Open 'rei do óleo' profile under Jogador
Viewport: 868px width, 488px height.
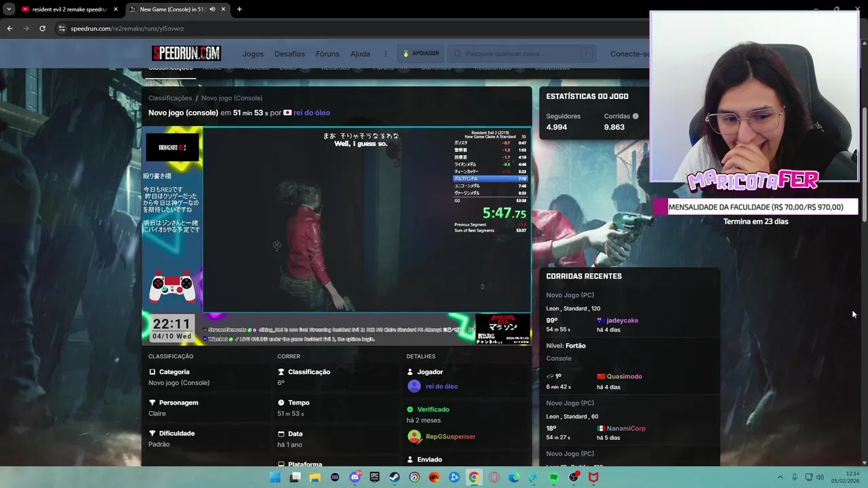441,386
